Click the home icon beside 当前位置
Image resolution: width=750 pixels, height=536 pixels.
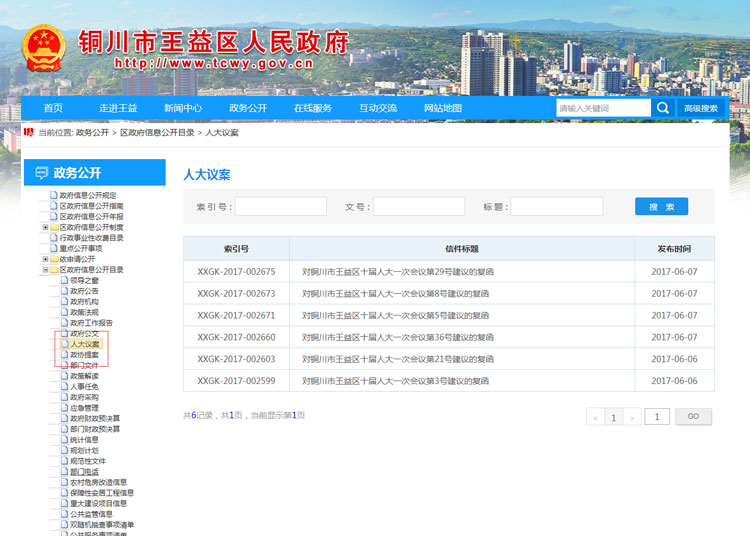pyautogui.click(x=27, y=132)
